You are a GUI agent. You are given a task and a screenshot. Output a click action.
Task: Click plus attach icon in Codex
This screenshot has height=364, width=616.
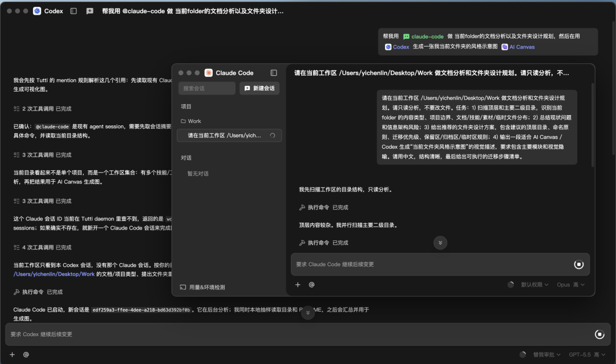tap(12, 354)
